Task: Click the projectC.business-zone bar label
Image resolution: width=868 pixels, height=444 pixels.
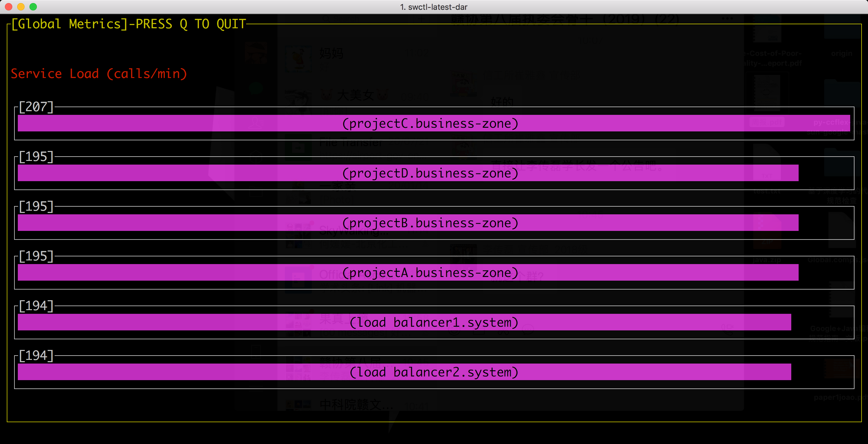Action: click(430, 123)
